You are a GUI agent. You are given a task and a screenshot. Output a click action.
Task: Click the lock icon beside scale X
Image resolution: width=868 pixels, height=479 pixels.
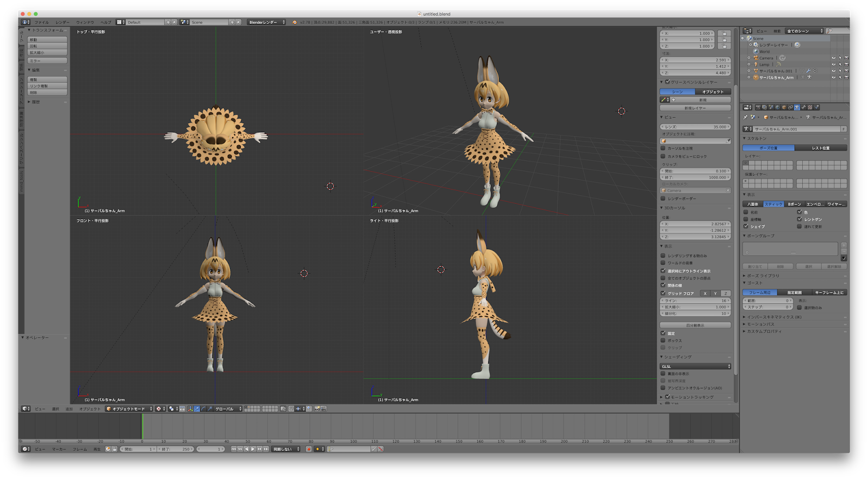724,34
